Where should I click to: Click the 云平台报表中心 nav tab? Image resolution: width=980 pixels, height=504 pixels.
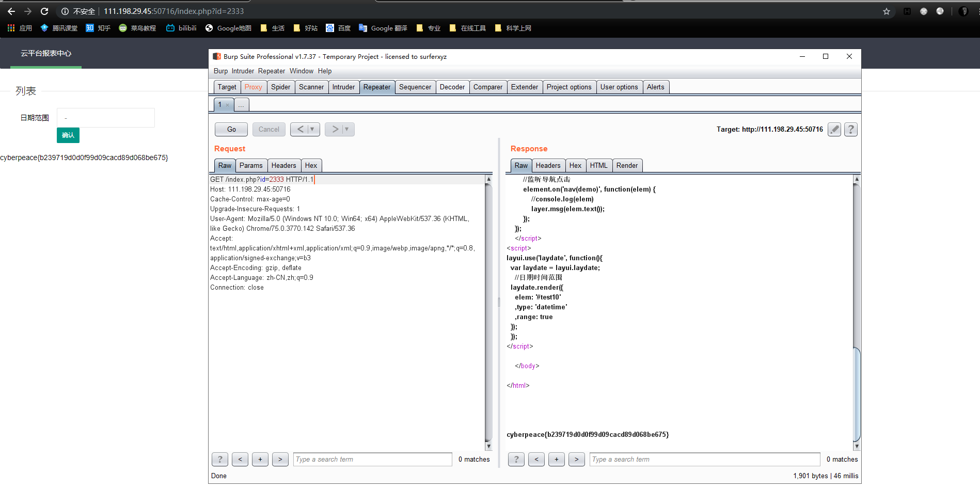tap(46, 53)
